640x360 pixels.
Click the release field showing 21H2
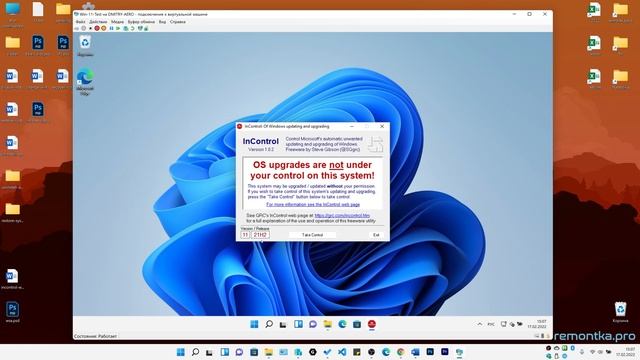point(260,235)
